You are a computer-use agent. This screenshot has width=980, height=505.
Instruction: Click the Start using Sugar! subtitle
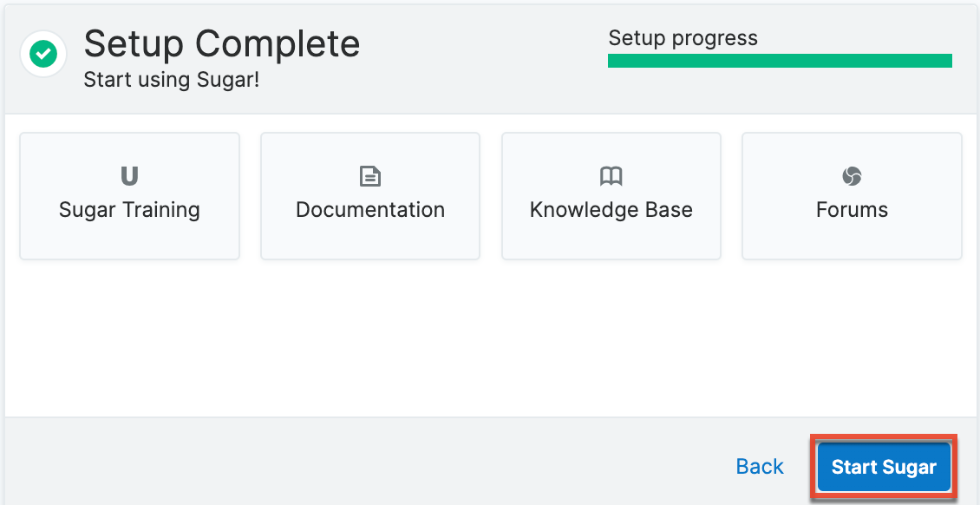[170, 79]
